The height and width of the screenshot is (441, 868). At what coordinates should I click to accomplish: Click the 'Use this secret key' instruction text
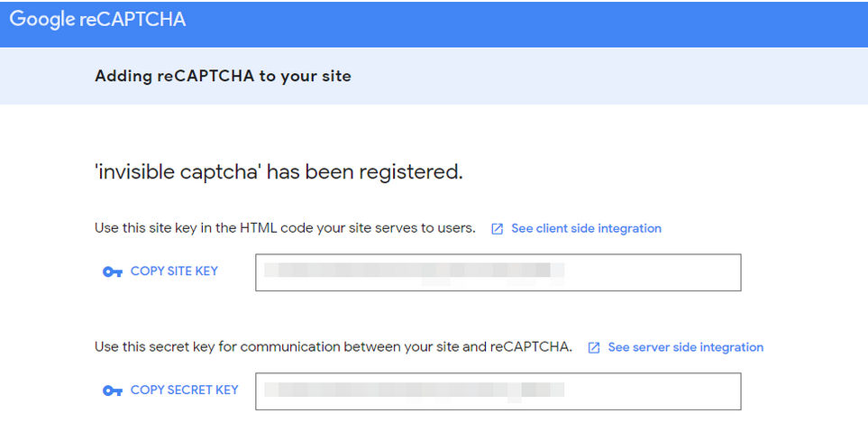[x=333, y=347]
